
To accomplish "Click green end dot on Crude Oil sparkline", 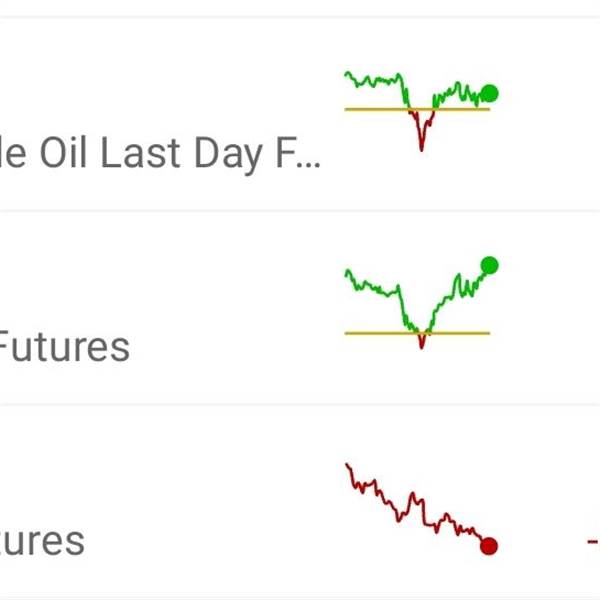I will (x=489, y=93).
